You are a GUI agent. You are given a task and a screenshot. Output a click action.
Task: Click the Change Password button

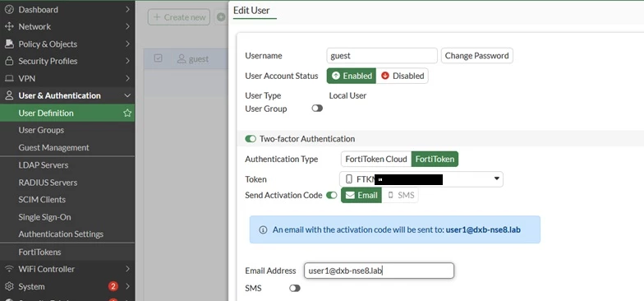[476, 56]
